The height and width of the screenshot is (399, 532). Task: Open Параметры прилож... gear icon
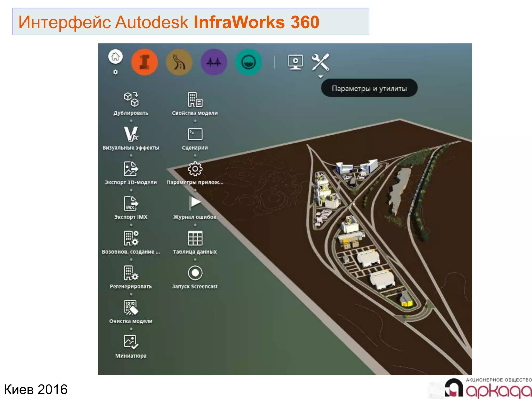coord(195,169)
